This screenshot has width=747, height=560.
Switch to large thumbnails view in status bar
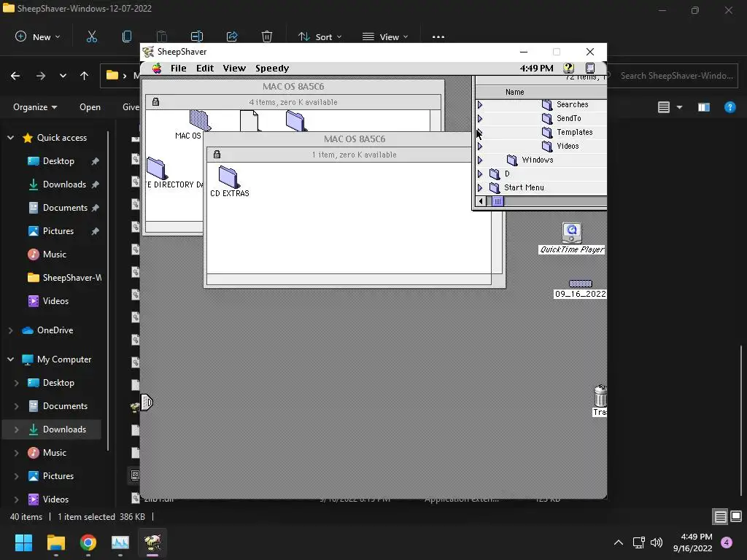coord(736,517)
